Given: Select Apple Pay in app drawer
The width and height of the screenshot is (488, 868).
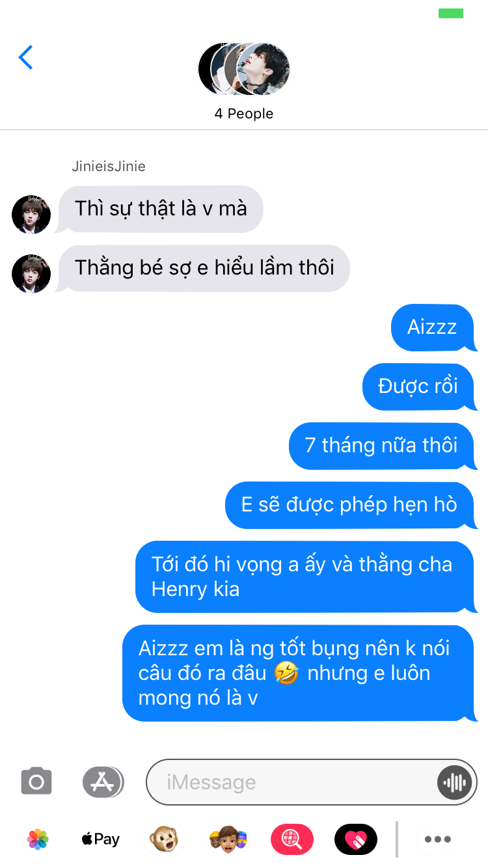Looking at the screenshot, I should [100, 839].
